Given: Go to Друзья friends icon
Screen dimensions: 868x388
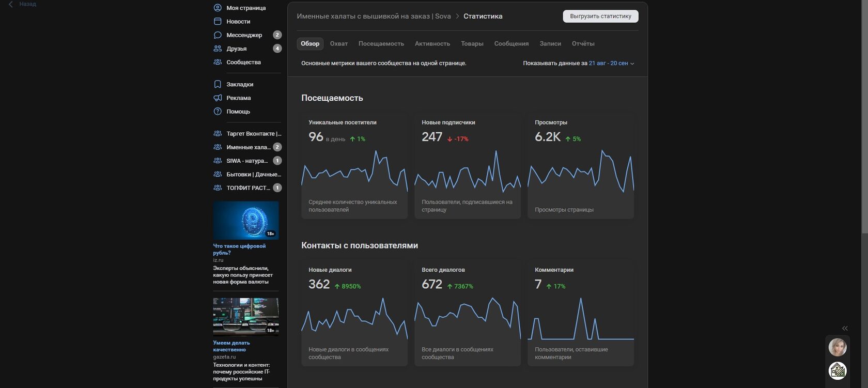Looking at the screenshot, I should click(x=218, y=49).
